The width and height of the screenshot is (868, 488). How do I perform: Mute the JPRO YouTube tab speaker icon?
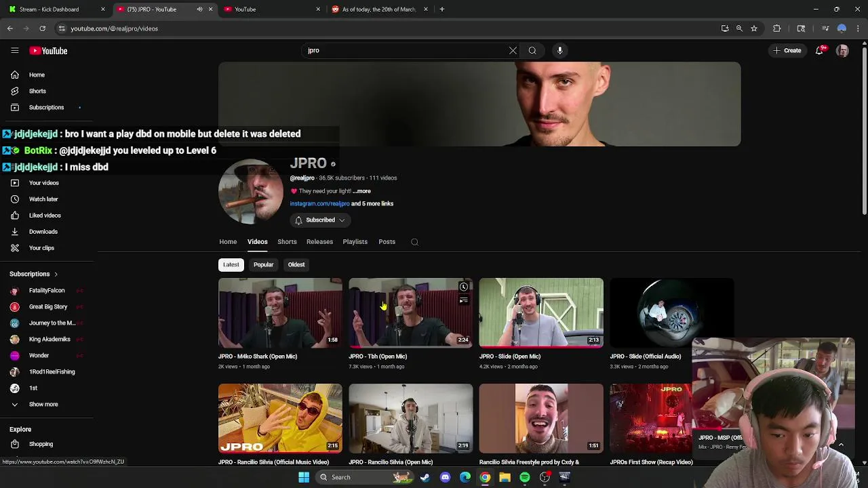click(199, 9)
